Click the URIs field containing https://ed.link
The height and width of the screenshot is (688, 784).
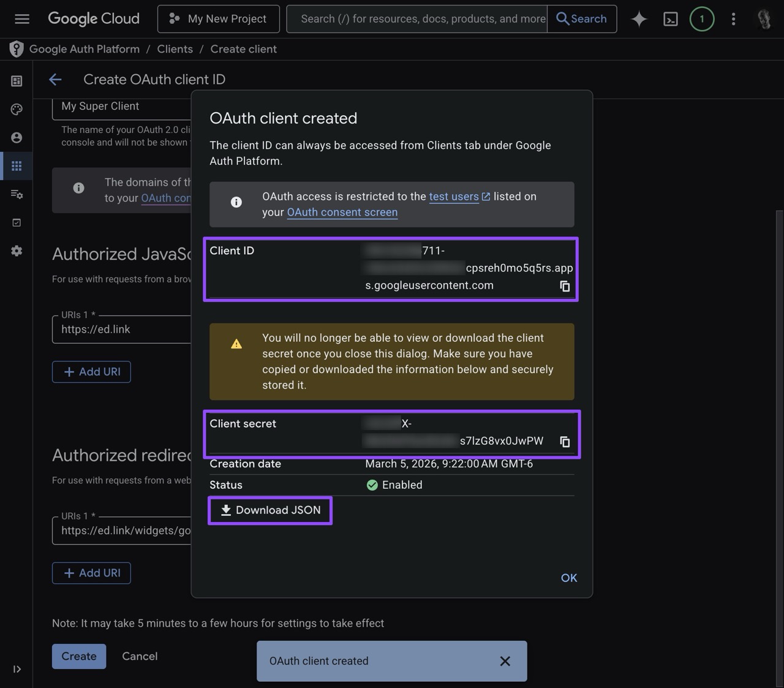[110, 329]
